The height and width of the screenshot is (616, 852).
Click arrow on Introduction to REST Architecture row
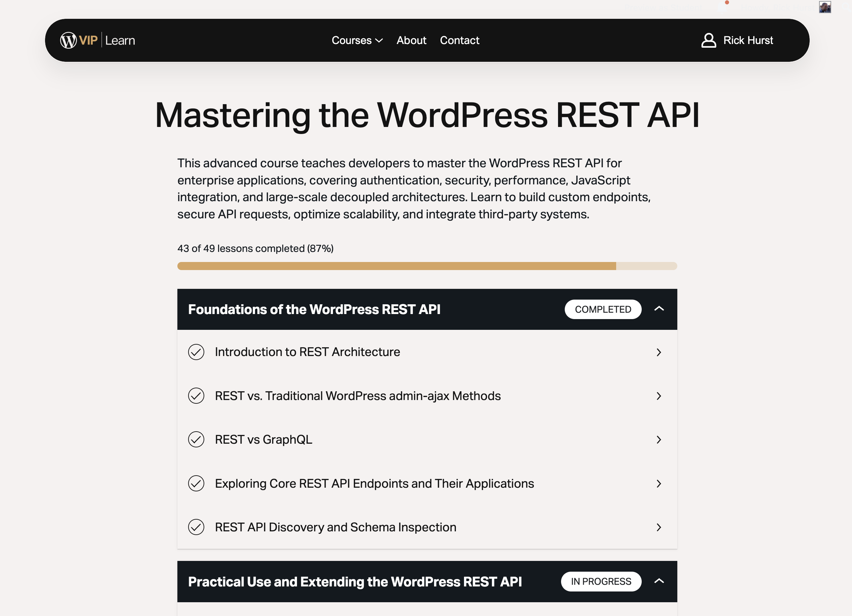point(658,352)
